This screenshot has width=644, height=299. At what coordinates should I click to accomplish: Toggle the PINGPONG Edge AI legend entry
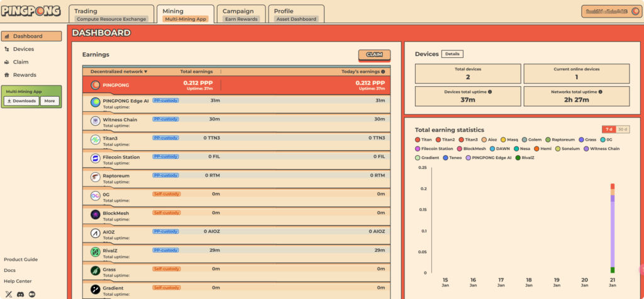pyautogui.click(x=488, y=158)
